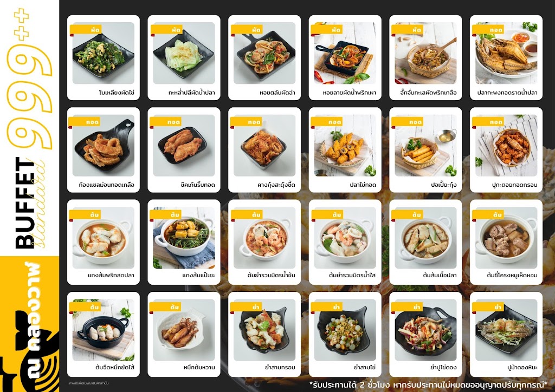The height and width of the screenshot is (392, 555).
Task: Open the หอยลายผัดน้ำพริกเผา menu card
Action: coord(345,57)
